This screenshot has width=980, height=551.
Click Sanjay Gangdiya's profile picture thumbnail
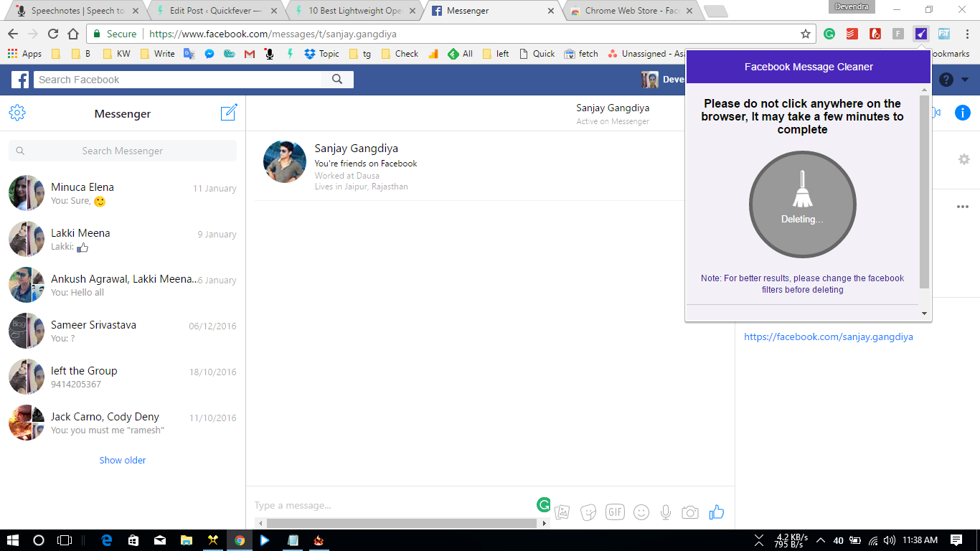[285, 161]
